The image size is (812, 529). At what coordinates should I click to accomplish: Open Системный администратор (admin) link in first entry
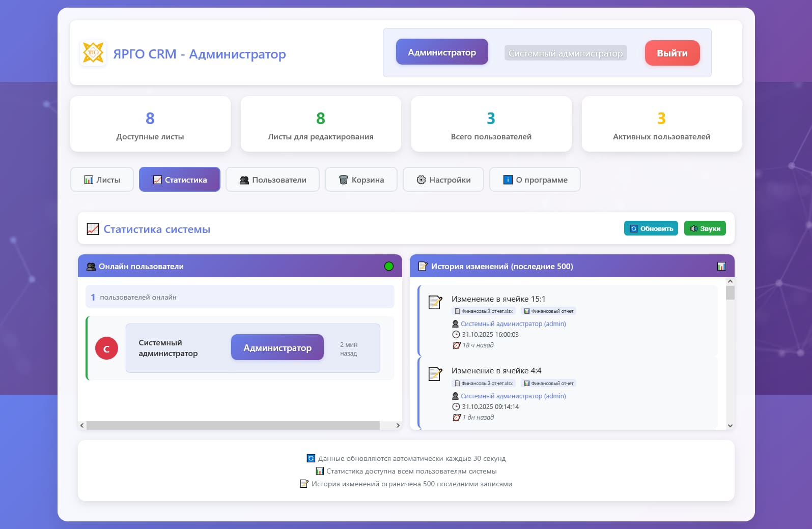pos(513,324)
